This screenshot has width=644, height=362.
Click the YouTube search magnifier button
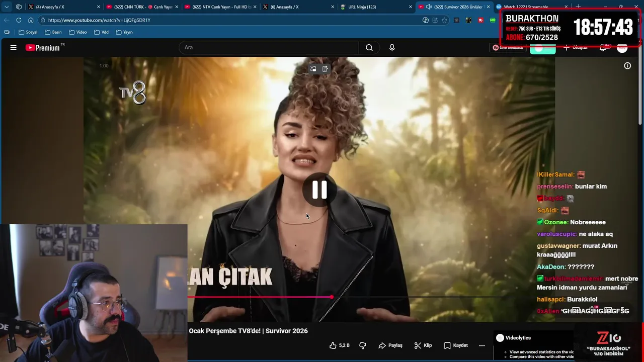[x=369, y=48]
